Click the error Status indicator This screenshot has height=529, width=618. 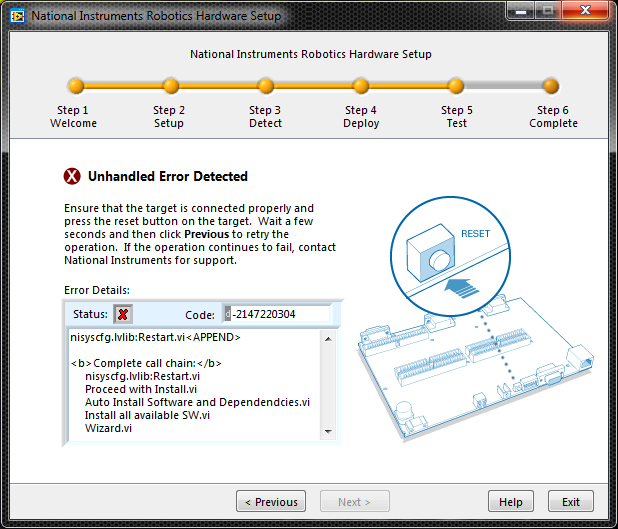[x=123, y=314]
